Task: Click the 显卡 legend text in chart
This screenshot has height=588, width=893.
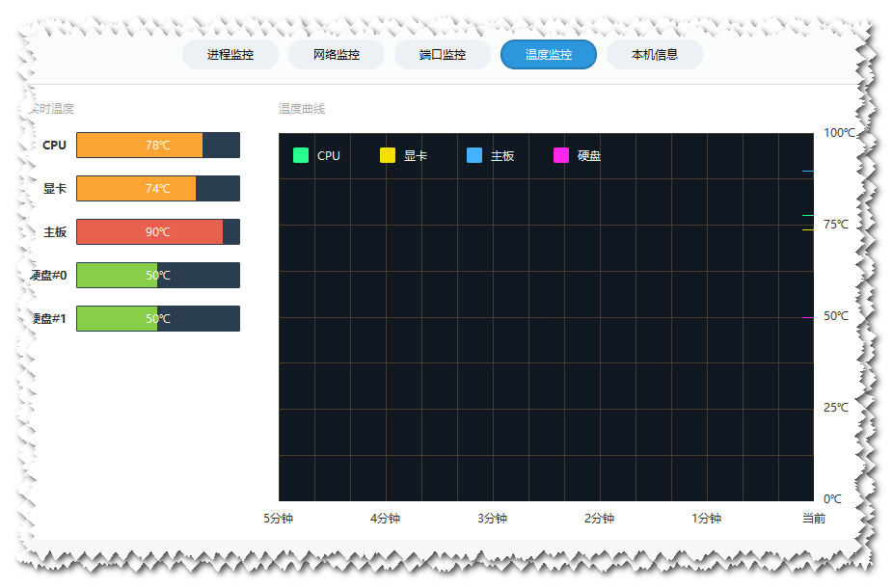Action: (416, 155)
